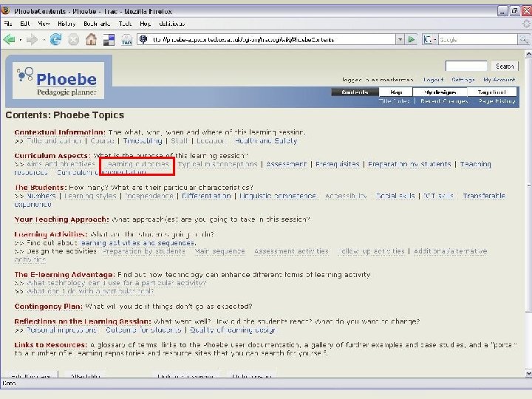Open the File menu
The width and height of the screenshot is (532, 399).
coord(8,24)
